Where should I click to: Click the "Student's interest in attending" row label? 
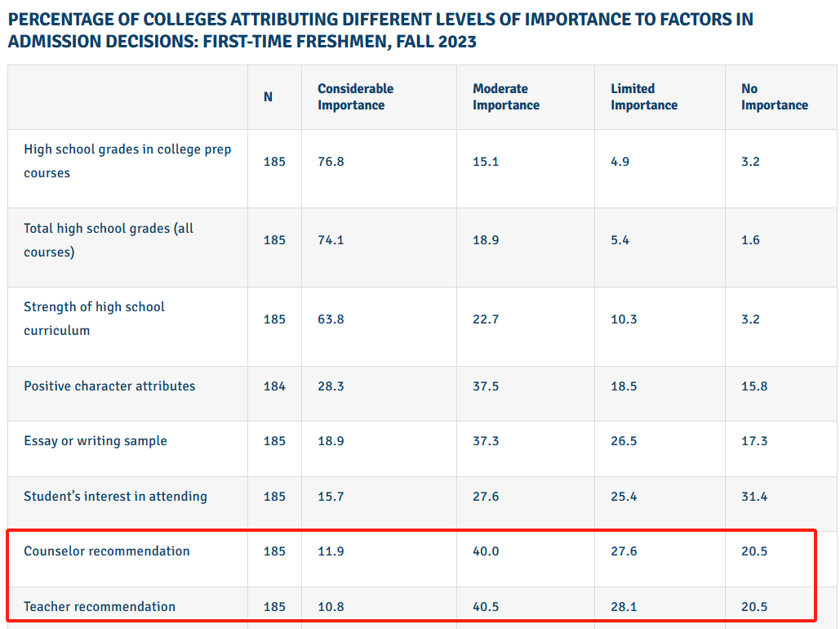point(115,497)
